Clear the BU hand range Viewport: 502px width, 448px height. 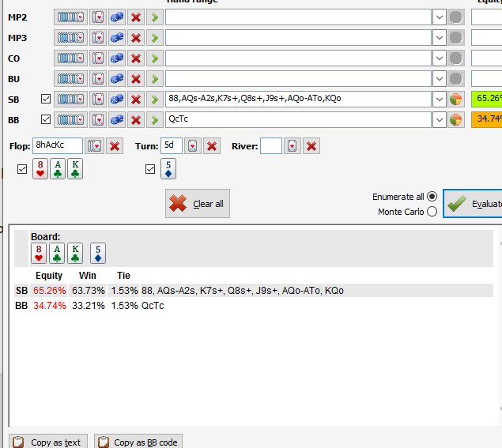point(136,79)
